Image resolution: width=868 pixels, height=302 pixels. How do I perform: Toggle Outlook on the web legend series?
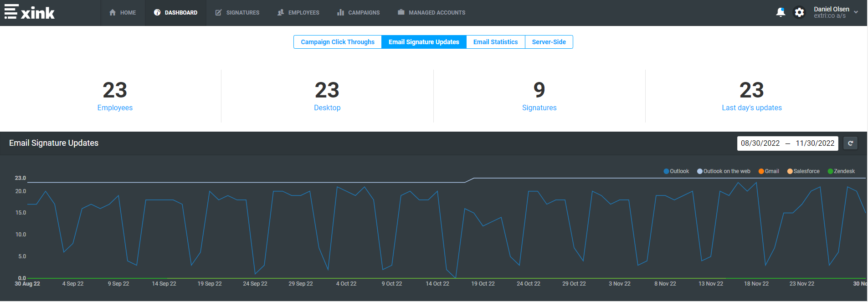click(724, 171)
